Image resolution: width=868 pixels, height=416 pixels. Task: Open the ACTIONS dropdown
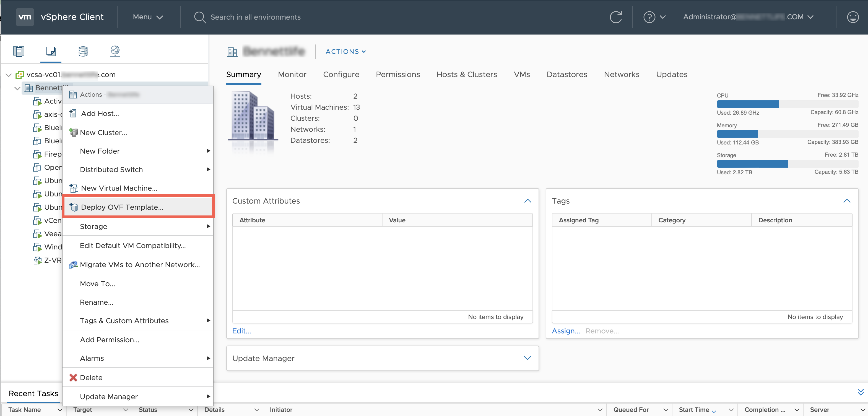(345, 51)
